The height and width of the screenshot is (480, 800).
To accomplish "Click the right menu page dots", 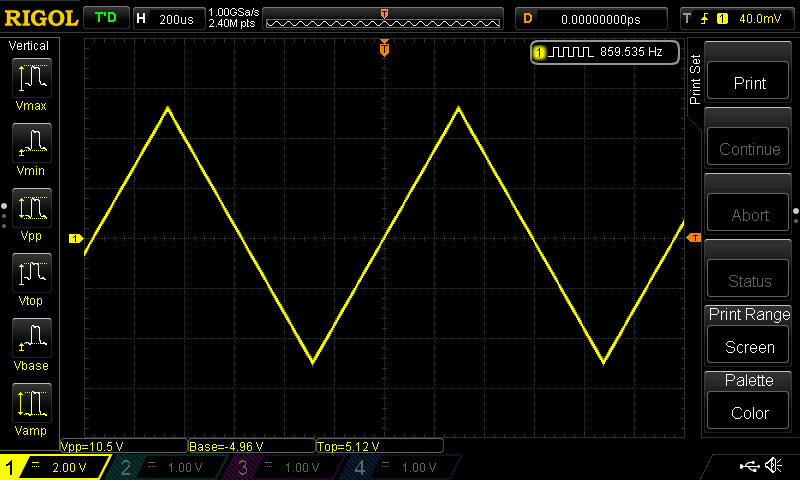I will click(796, 216).
